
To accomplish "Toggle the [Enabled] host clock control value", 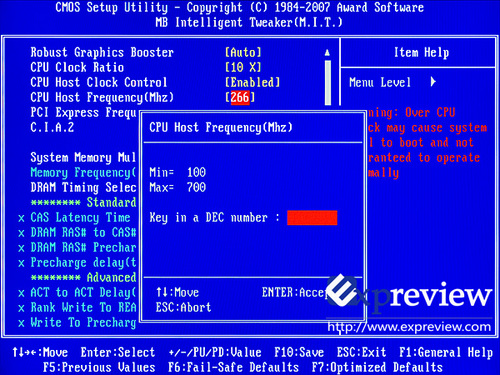I will click(252, 83).
